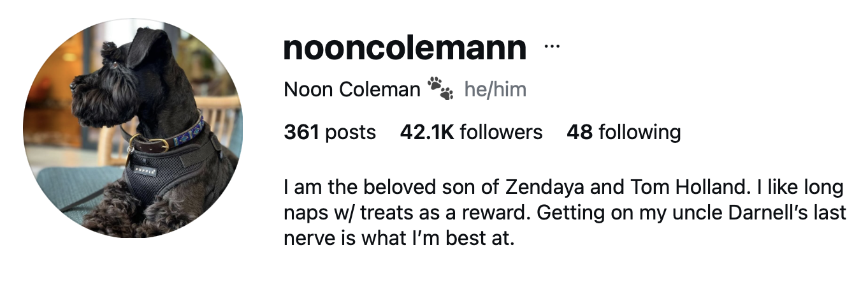Viewport: 868px width, 282px height.
Task: Click the nooncolemann username heading
Action: (405, 48)
